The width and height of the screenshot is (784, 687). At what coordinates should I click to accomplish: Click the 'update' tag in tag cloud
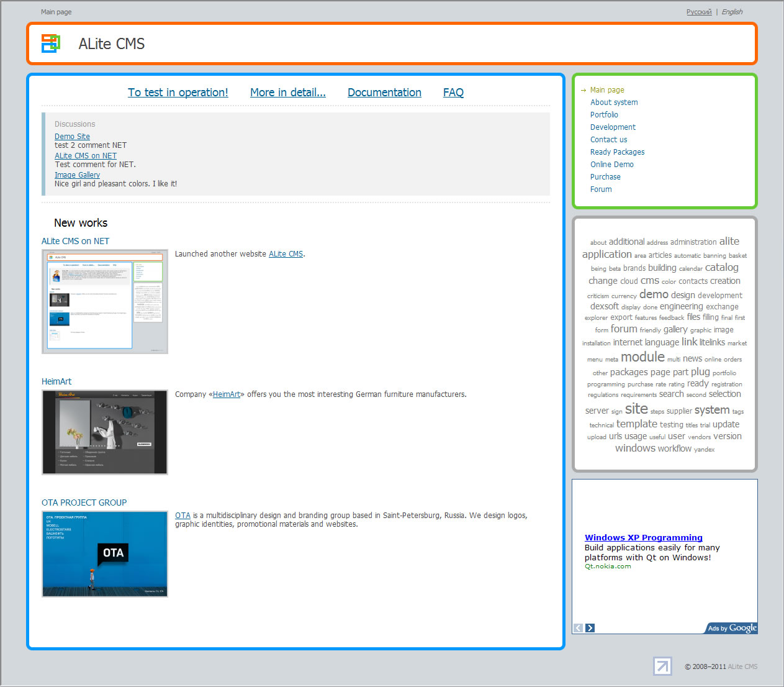pos(726,424)
